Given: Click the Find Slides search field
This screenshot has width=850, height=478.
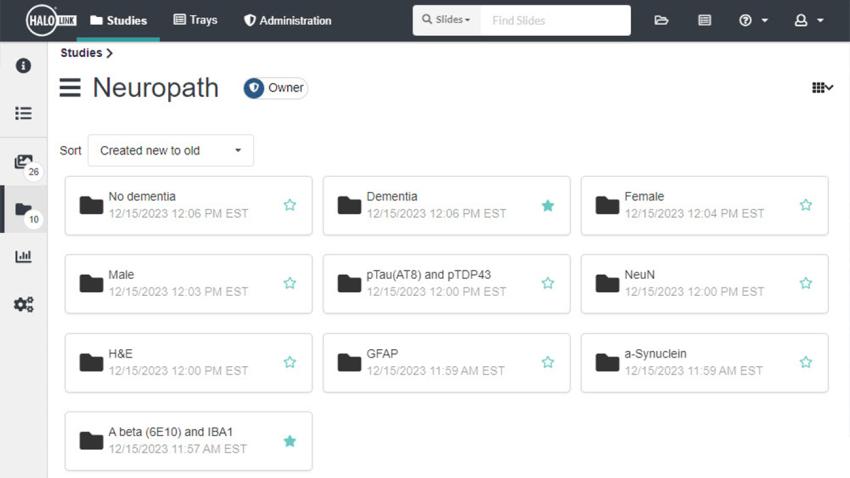Looking at the screenshot, I should pyautogui.click(x=555, y=20).
